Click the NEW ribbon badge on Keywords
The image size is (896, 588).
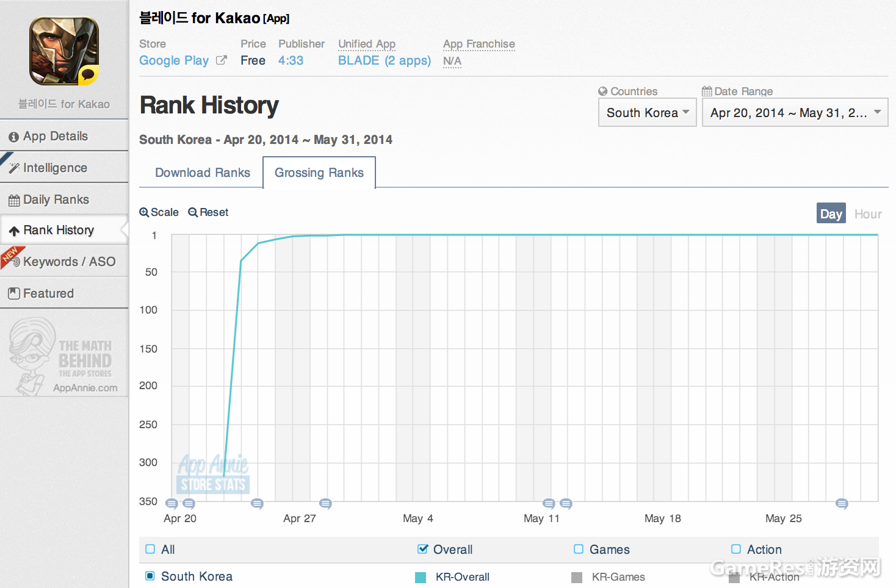click(11, 257)
